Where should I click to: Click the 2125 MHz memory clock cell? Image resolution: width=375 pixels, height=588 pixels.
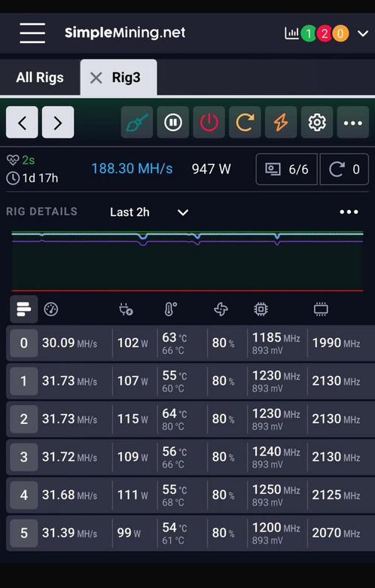pyautogui.click(x=337, y=495)
